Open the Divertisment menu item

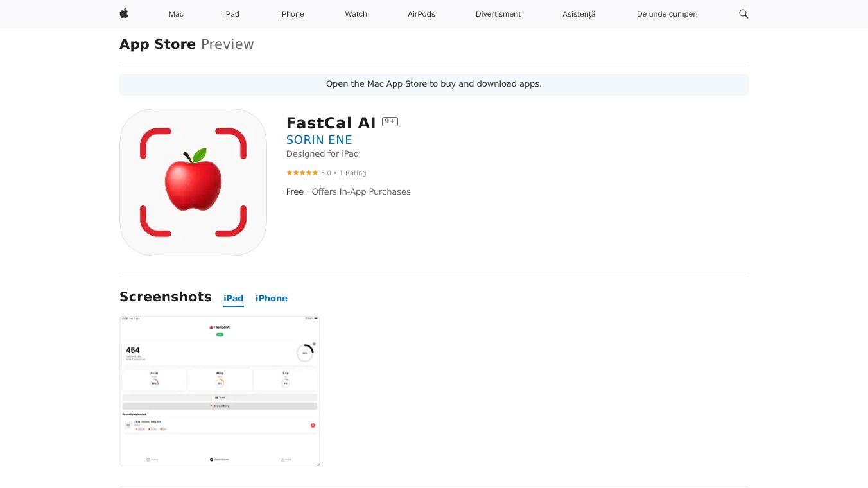[498, 14]
